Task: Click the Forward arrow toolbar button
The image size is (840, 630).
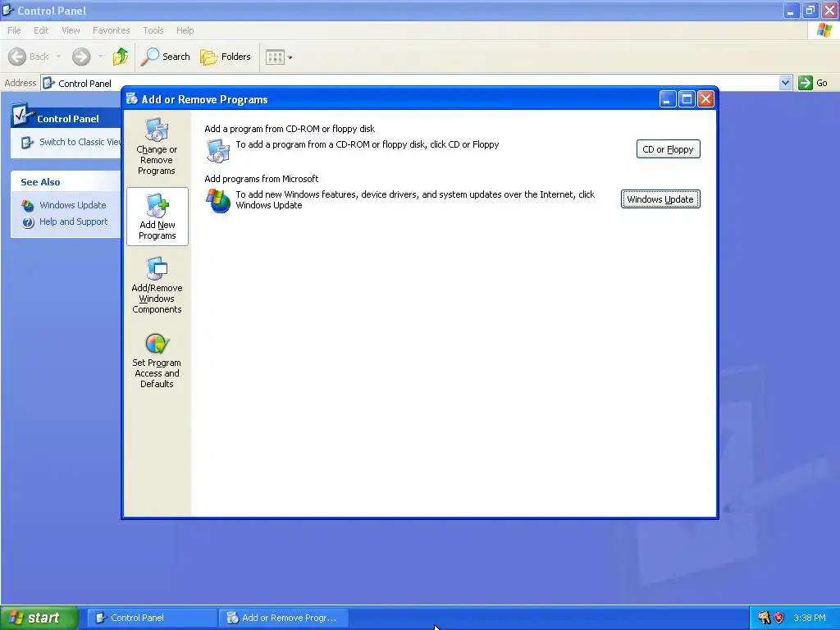Action: pos(81,57)
